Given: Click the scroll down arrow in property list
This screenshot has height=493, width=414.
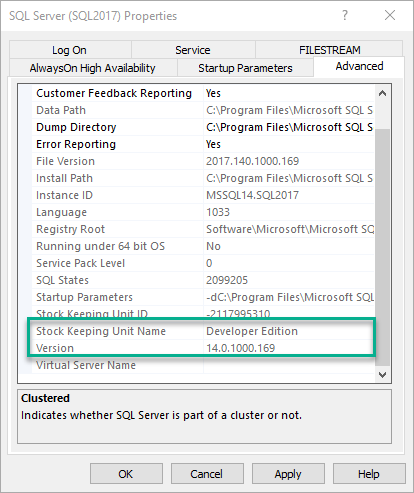Looking at the screenshot, I should coord(383,375).
